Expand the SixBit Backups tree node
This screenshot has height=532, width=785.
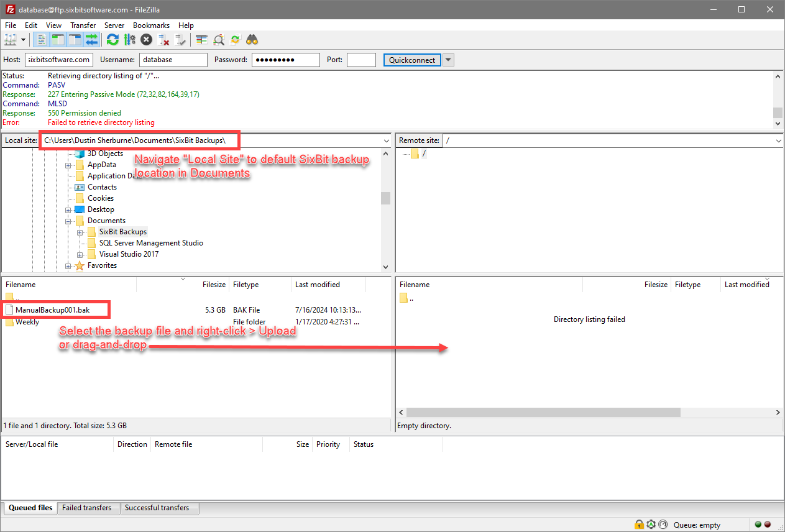pos(80,232)
